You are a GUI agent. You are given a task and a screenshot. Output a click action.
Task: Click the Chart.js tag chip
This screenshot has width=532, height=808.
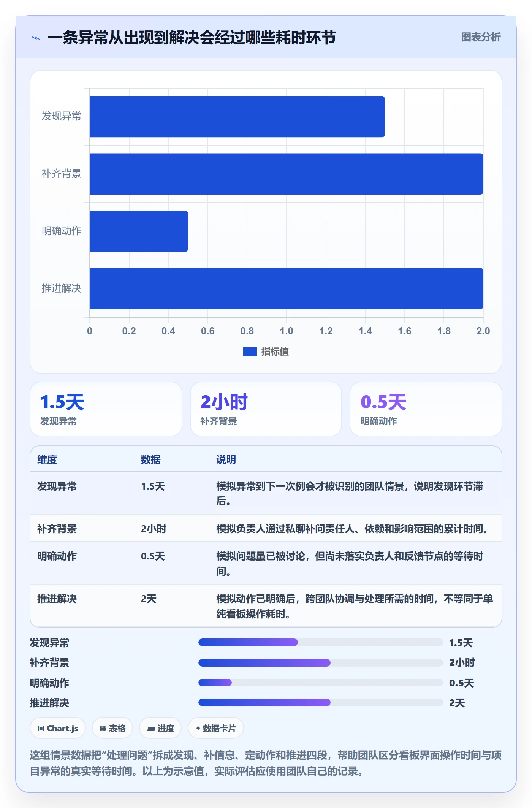point(58,728)
